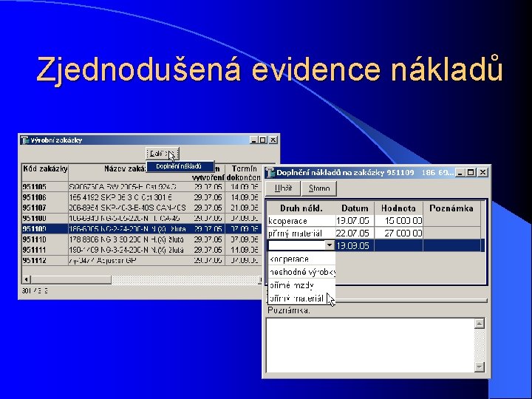The height and width of the screenshot is (399, 532).
Task: Click the Výrobní zakázky window icon
Action: [x=25, y=140]
